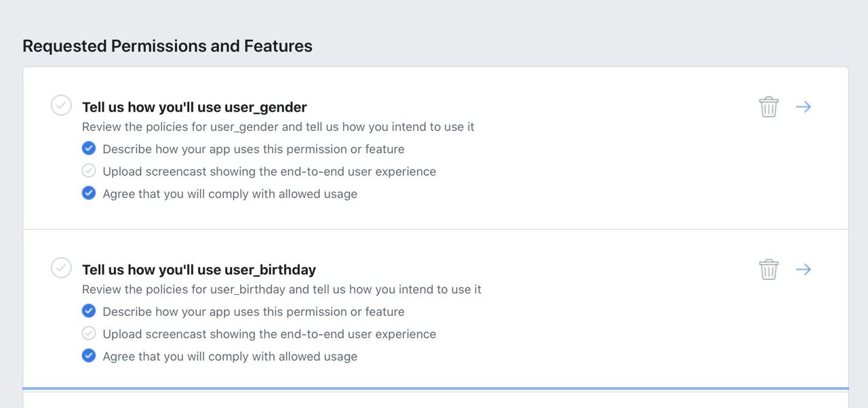Click the blue progress bar below user_birthday
The height and width of the screenshot is (408, 868).
[x=435, y=388]
